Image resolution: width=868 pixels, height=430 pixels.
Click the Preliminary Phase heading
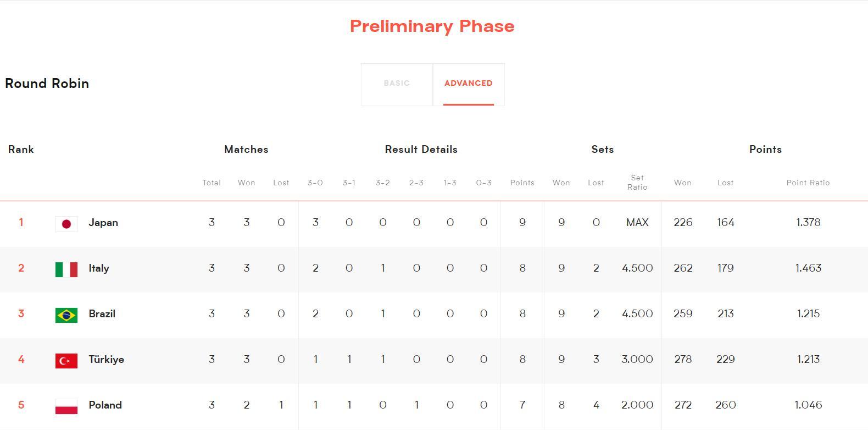point(432,26)
